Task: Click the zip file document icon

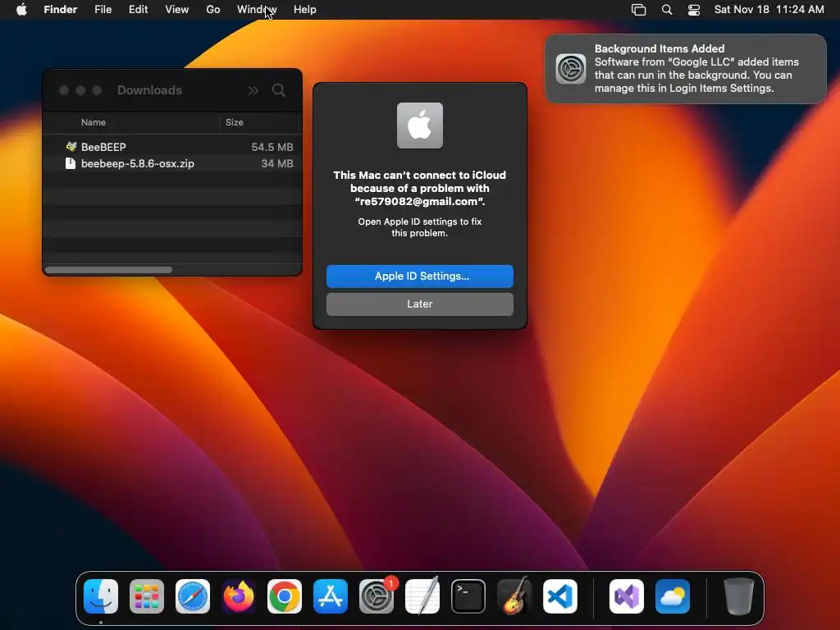Action: tap(71, 163)
